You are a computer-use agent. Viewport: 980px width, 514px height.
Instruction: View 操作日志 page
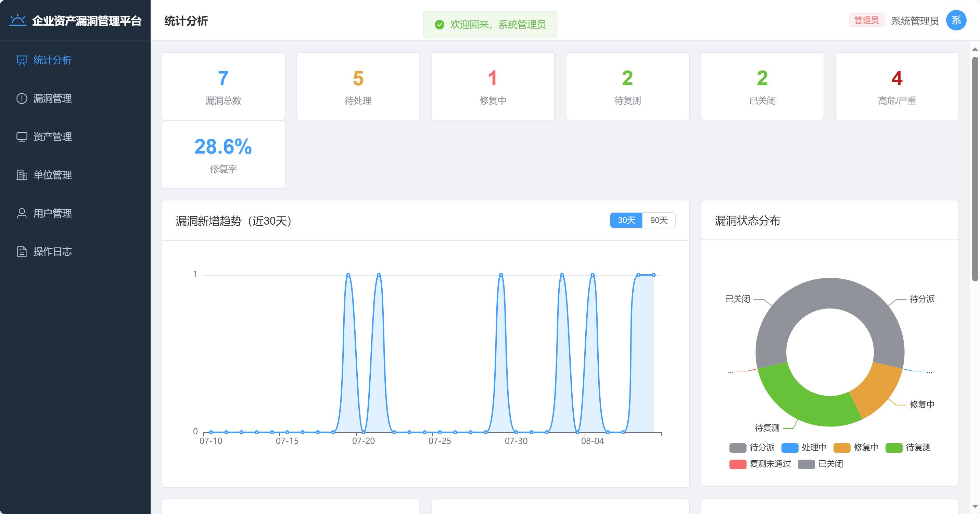[x=75, y=251]
